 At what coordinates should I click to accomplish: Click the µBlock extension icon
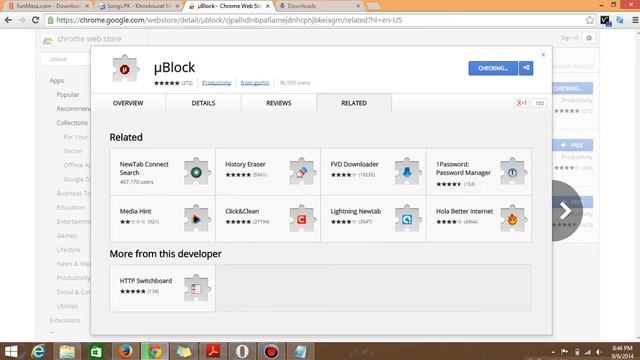(125, 69)
